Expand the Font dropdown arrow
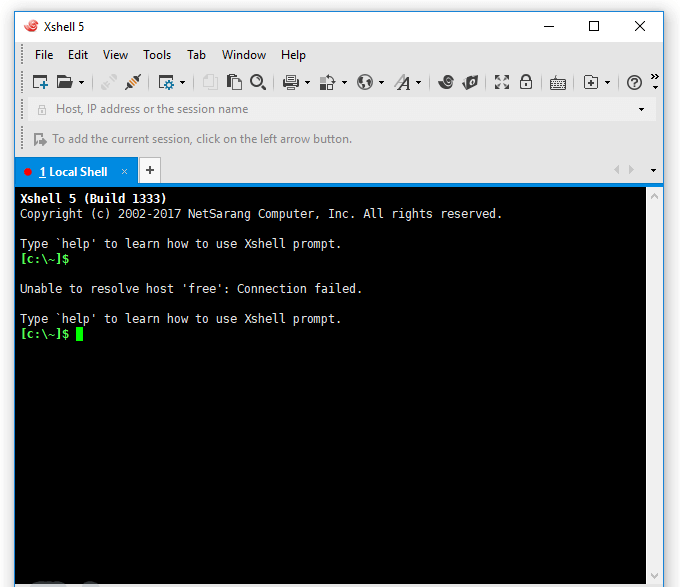Screen dimensions: 680x587 click(418, 82)
